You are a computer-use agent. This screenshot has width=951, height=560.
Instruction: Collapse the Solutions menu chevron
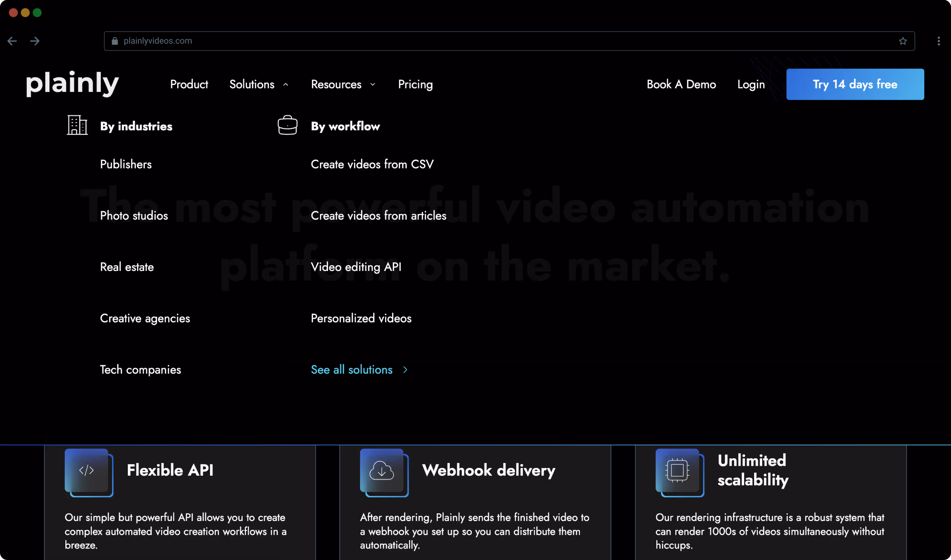(x=286, y=84)
